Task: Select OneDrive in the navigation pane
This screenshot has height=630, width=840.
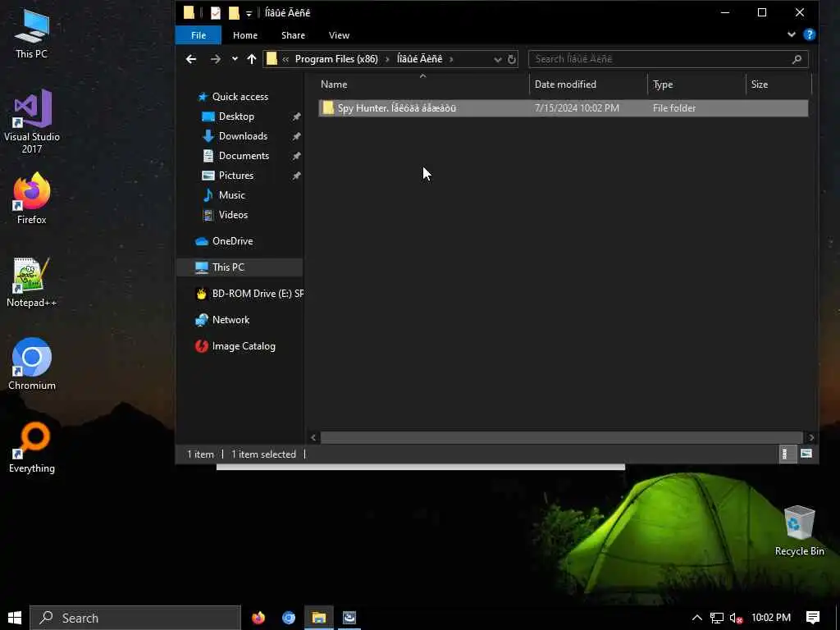Action: (x=232, y=241)
